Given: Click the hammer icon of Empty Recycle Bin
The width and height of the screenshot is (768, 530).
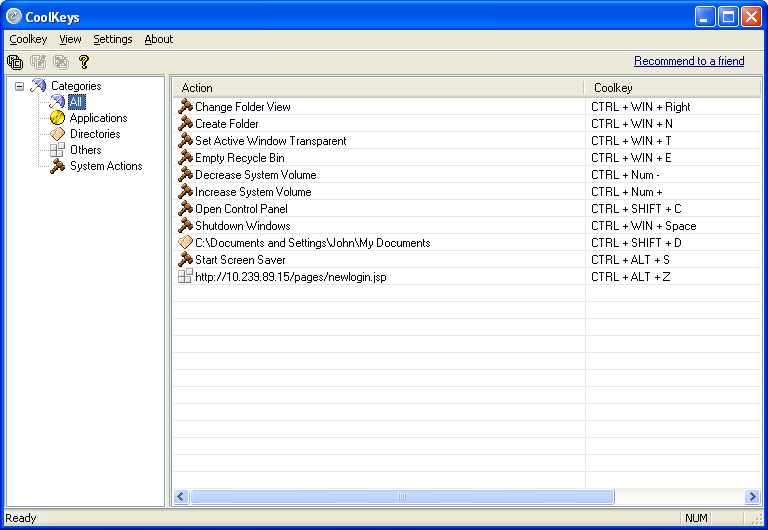Looking at the screenshot, I should point(185,158).
